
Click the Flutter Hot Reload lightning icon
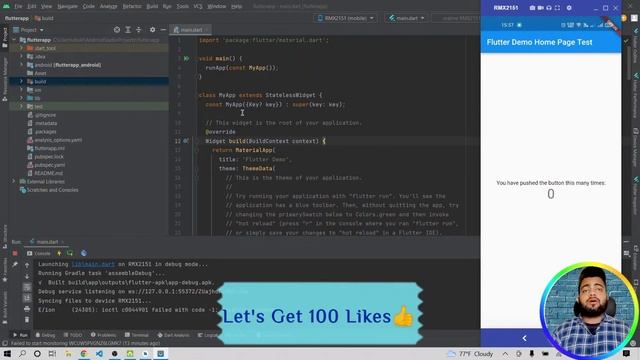[x=59, y=253]
